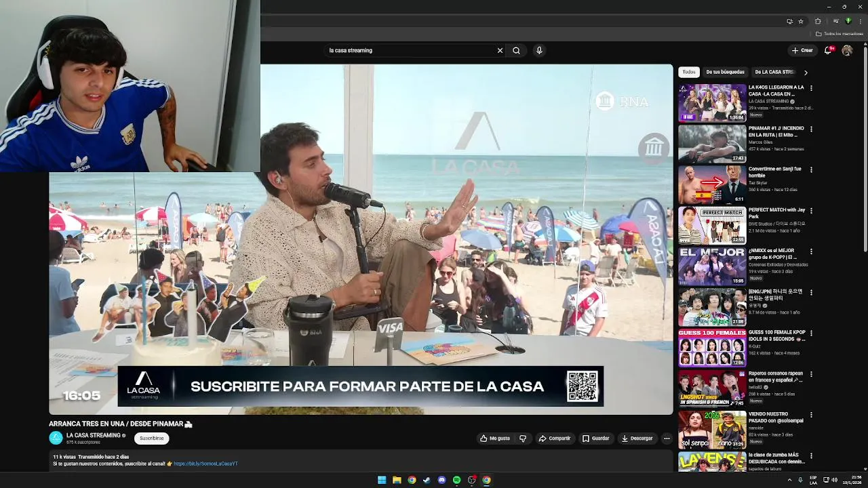Open YouTube notifications bell

tap(828, 50)
